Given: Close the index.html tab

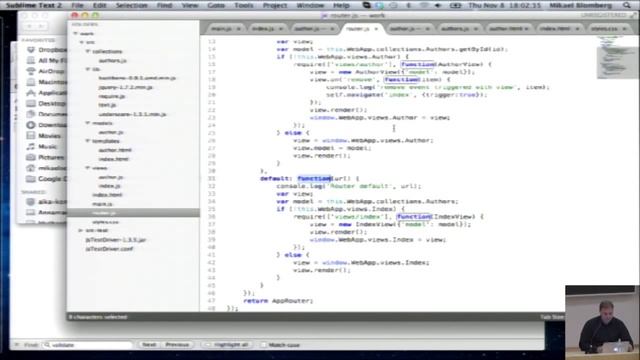Looking at the screenshot, I should [x=578, y=29].
